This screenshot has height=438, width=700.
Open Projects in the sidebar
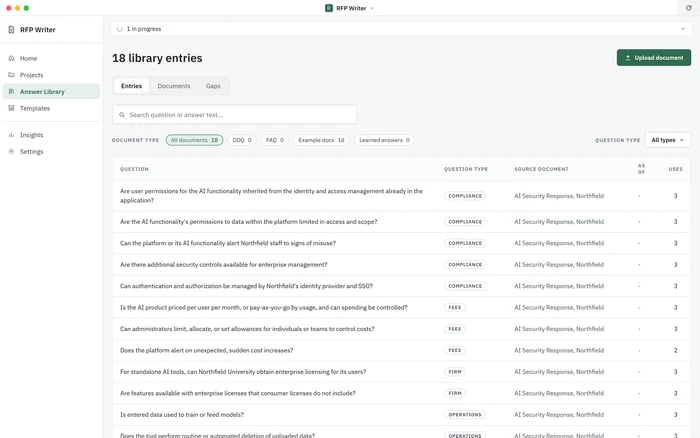pos(51,75)
